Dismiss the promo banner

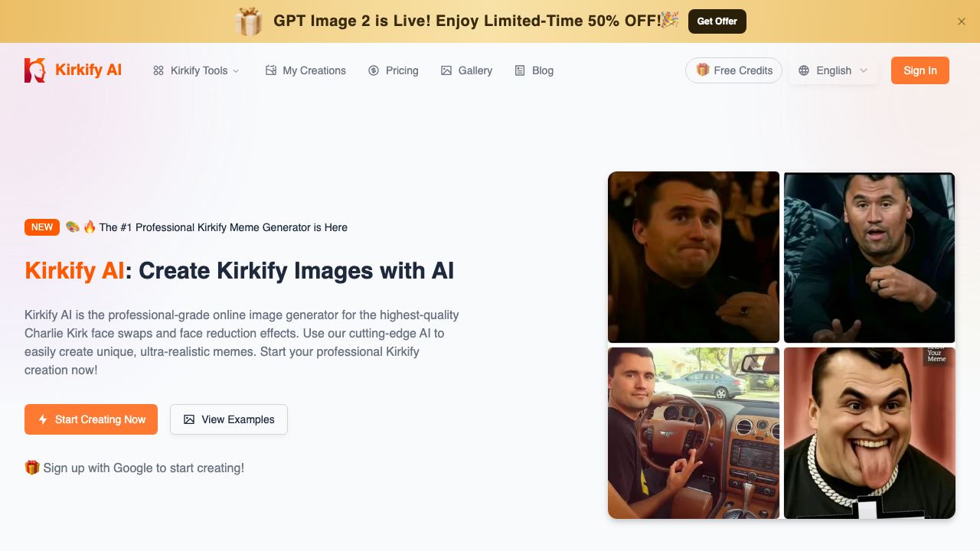[962, 21]
